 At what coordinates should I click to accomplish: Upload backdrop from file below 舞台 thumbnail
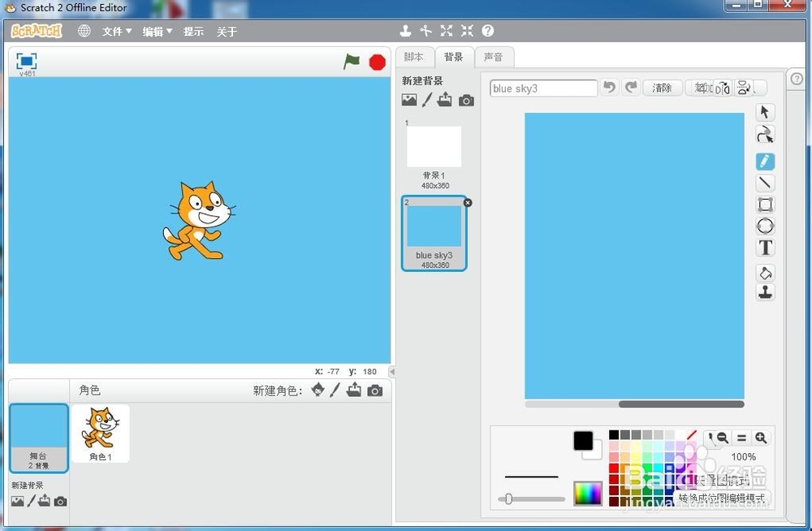(45, 500)
